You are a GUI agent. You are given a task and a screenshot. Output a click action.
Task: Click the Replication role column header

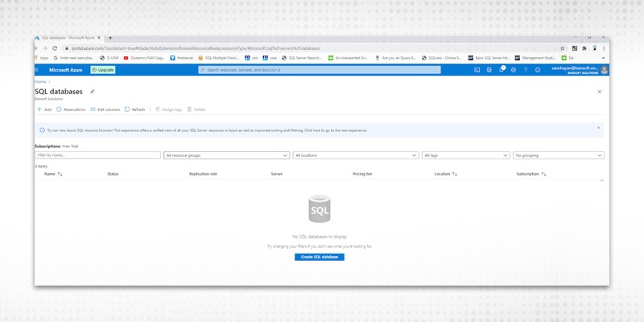tap(203, 174)
